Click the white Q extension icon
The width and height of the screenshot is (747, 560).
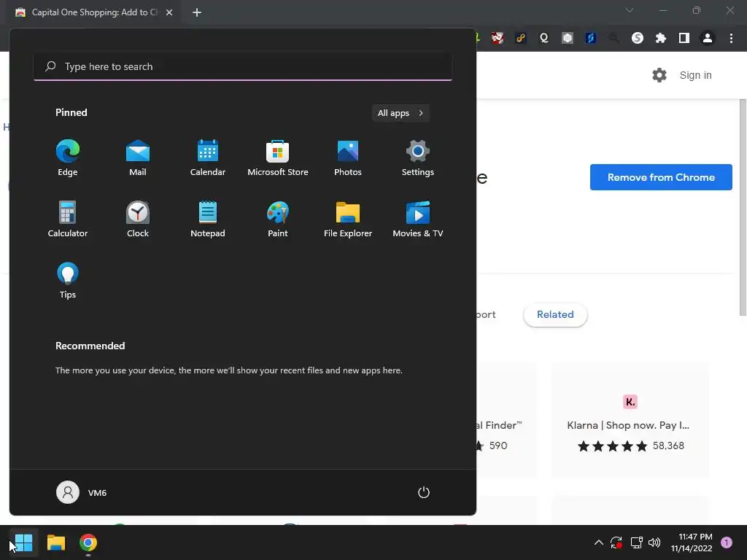[x=544, y=38]
